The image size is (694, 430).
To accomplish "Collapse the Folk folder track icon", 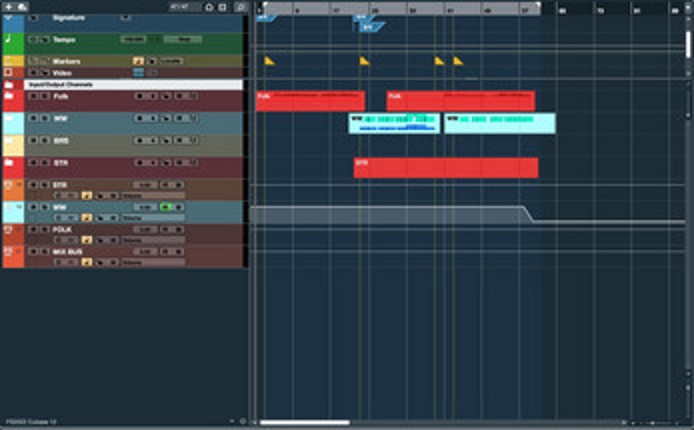I will tap(9, 96).
